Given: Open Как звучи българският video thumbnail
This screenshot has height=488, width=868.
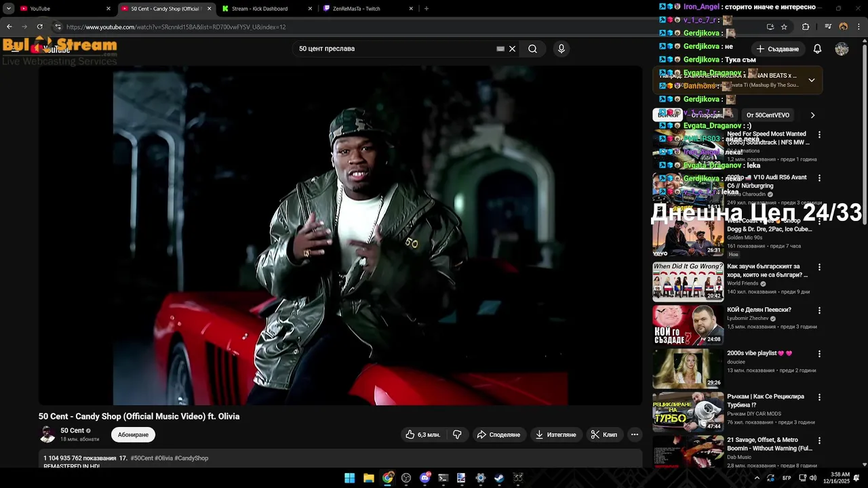Looking at the screenshot, I should pos(688,281).
